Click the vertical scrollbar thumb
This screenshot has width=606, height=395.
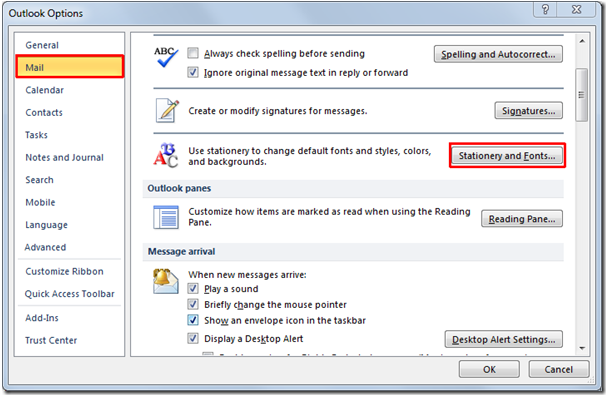581,95
